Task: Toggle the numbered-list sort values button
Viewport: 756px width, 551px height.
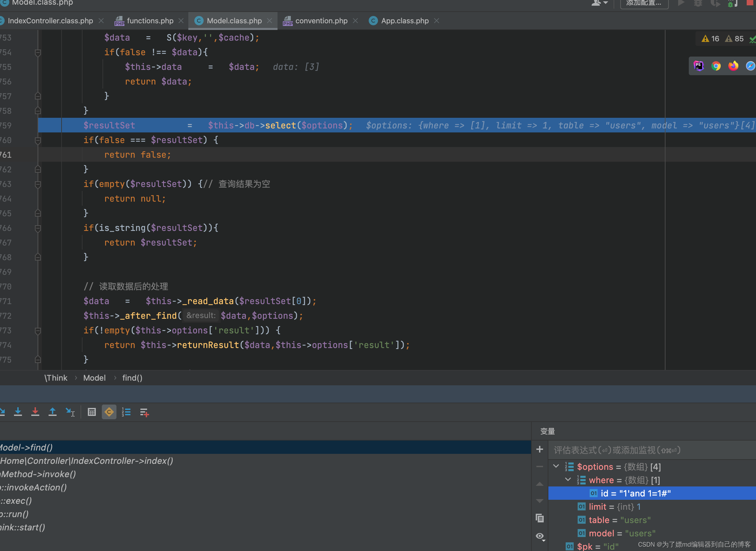Action: click(126, 412)
